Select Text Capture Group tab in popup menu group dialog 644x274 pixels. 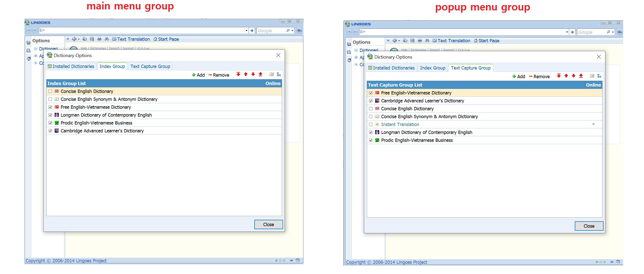(x=471, y=68)
